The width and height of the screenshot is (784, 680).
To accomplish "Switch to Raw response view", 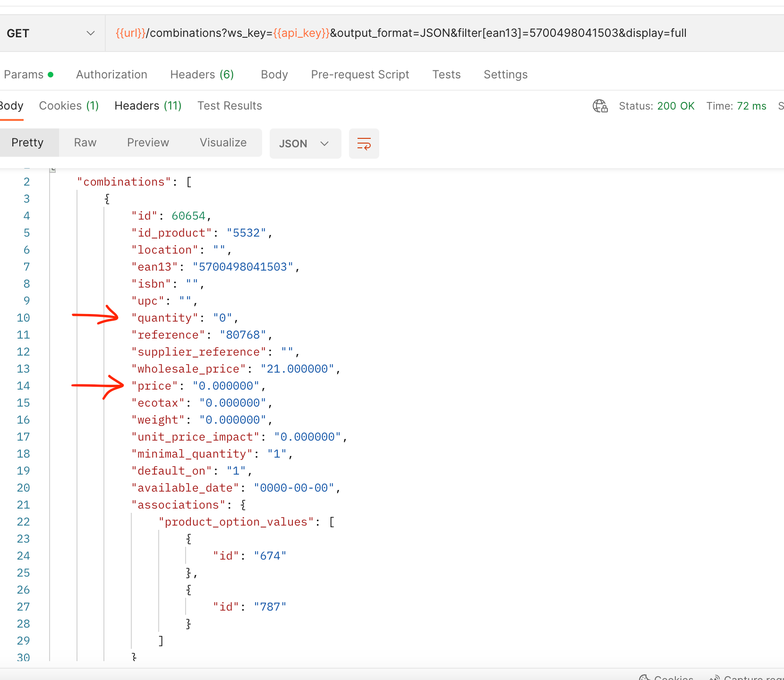I will point(85,143).
